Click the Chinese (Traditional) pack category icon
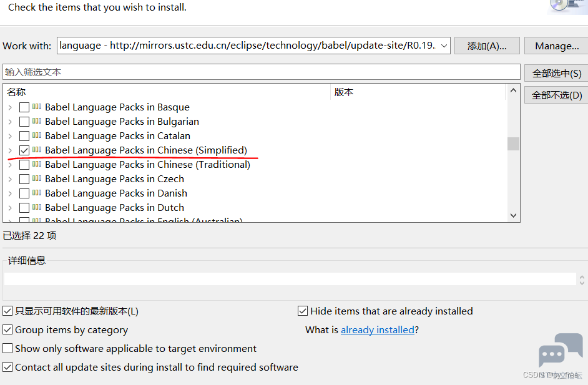 [37, 164]
